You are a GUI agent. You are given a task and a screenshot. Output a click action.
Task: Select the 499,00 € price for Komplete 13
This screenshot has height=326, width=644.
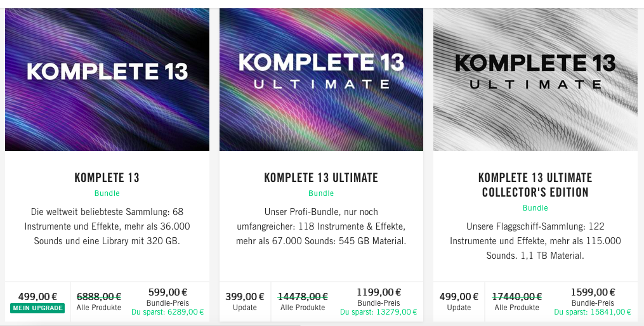37,296
